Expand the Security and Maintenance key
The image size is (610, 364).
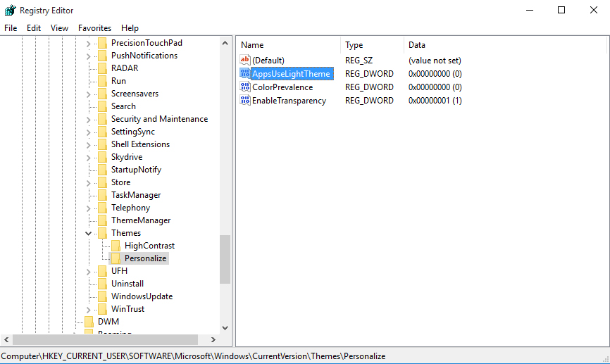88,120
